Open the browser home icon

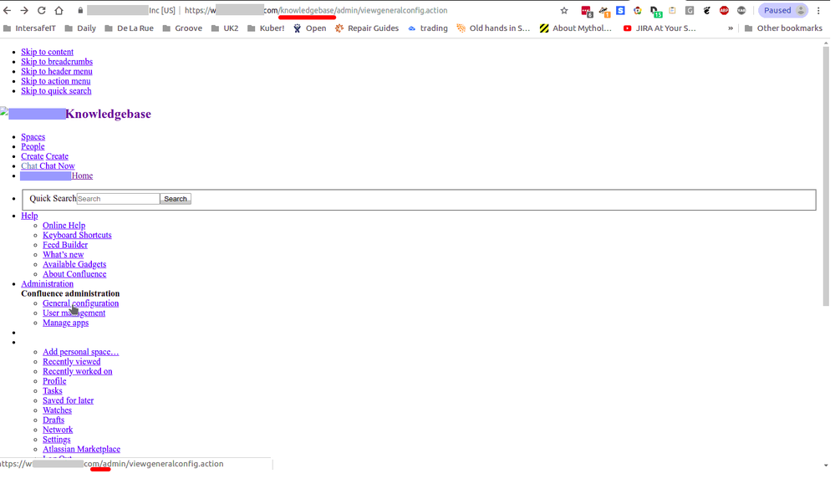click(59, 11)
